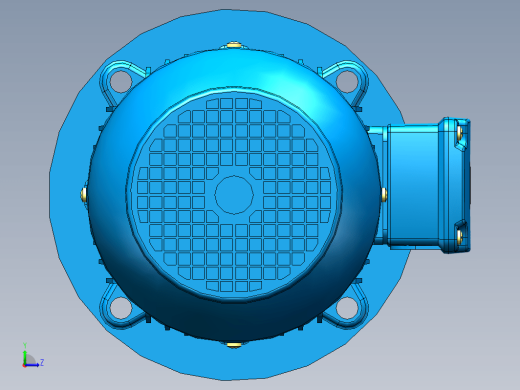The height and width of the screenshot is (390, 520).
Task: Select the bottom-left mounting lug hole
Action: (x=120, y=308)
